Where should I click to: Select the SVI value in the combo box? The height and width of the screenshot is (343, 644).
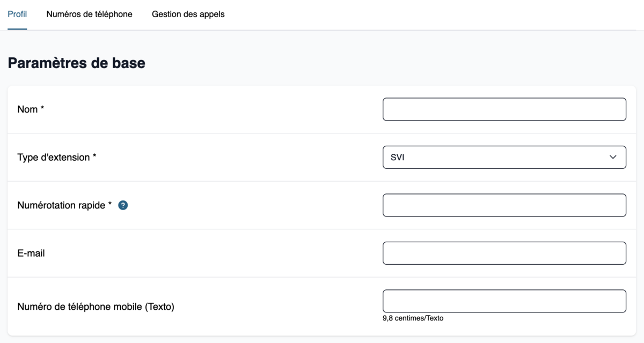398,158
